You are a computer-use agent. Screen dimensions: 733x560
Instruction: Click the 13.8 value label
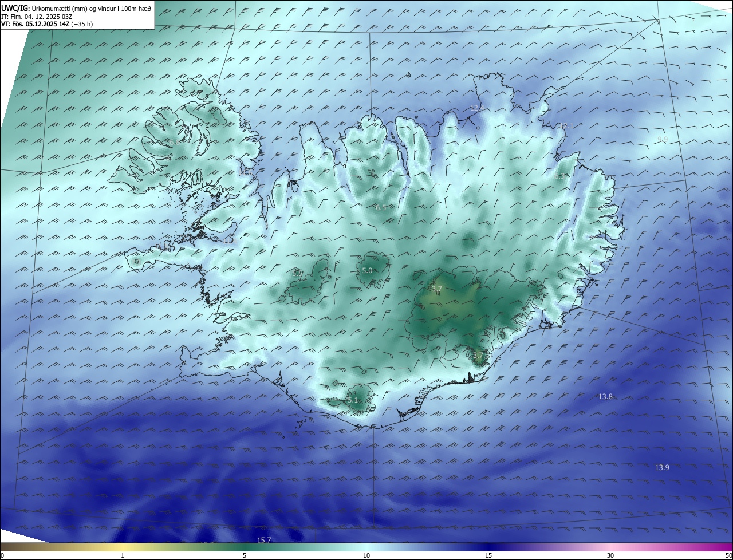tap(605, 396)
